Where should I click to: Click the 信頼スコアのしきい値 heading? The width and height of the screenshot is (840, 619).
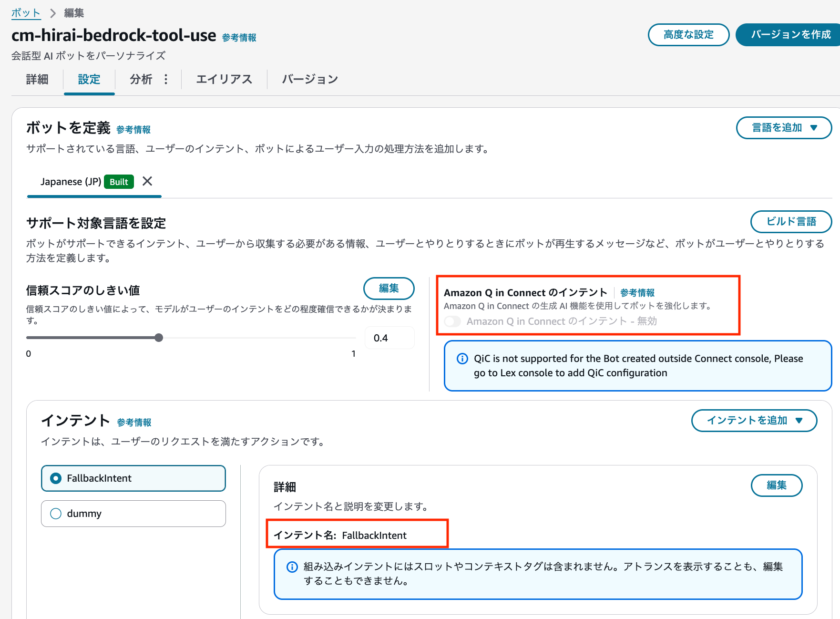83,290
